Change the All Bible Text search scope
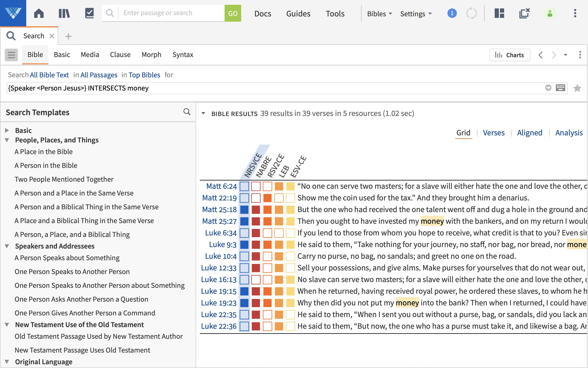The height and width of the screenshot is (368, 588). (x=49, y=75)
